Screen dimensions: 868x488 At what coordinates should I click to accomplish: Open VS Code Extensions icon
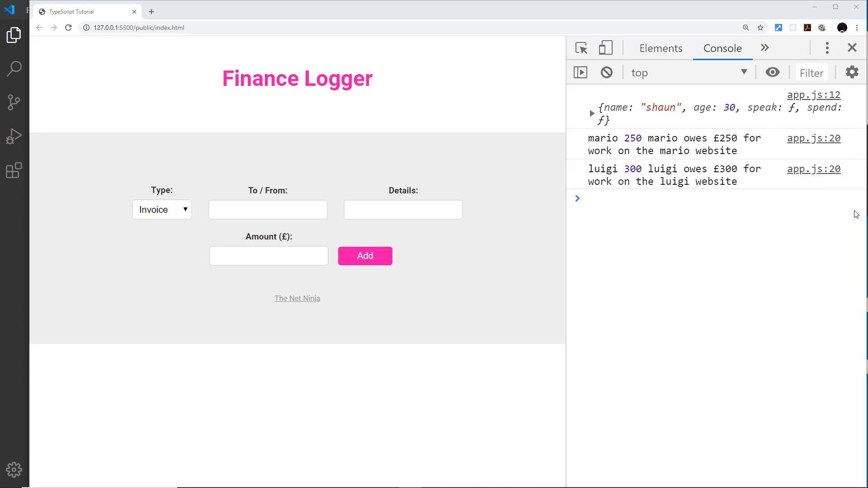tap(14, 170)
